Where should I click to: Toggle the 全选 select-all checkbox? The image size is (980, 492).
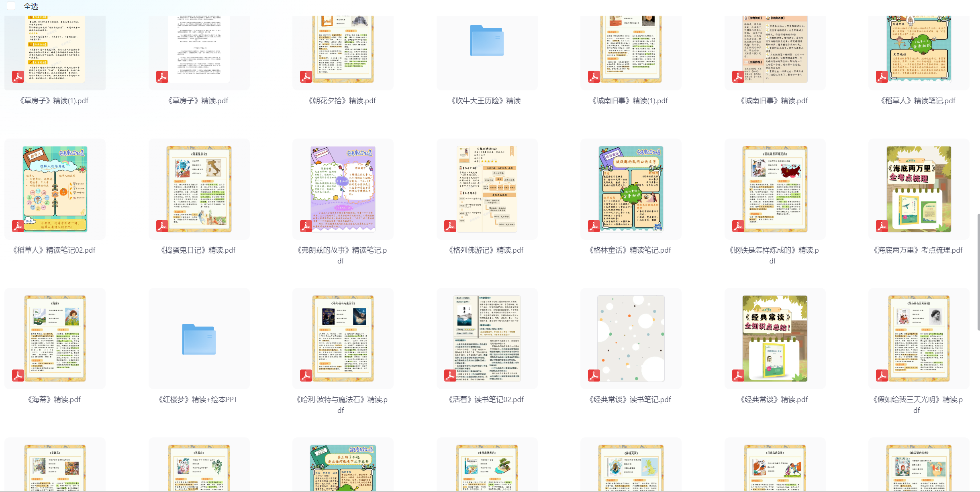click(x=11, y=6)
